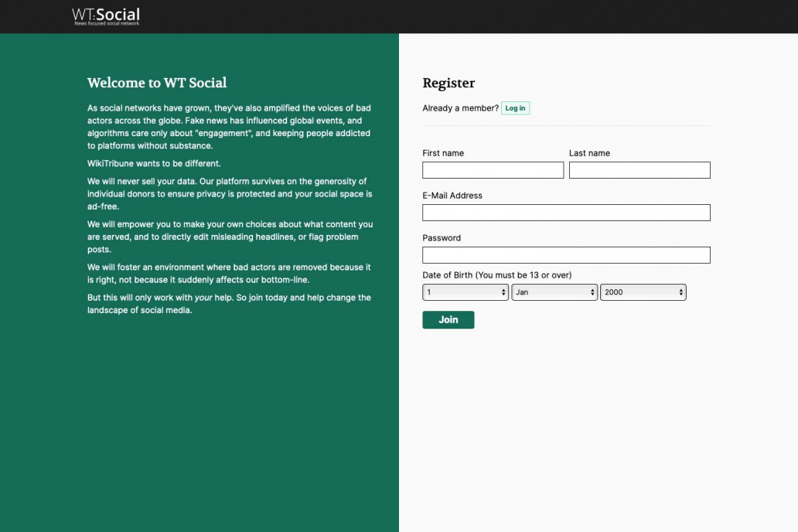Select paragraph starting 'We will foster an environment'
This screenshot has width=798, height=532.
pos(229,274)
